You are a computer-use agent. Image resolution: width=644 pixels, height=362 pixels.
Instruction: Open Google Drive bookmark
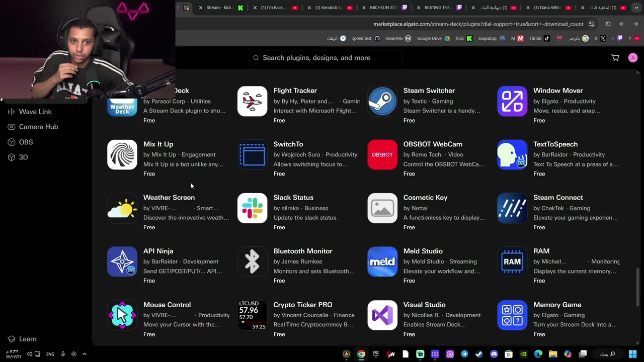(434, 38)
